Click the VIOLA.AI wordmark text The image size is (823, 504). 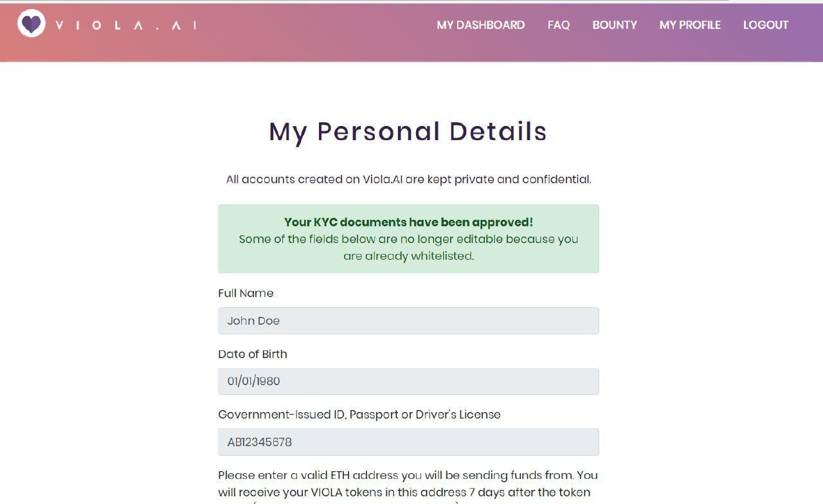126,25
